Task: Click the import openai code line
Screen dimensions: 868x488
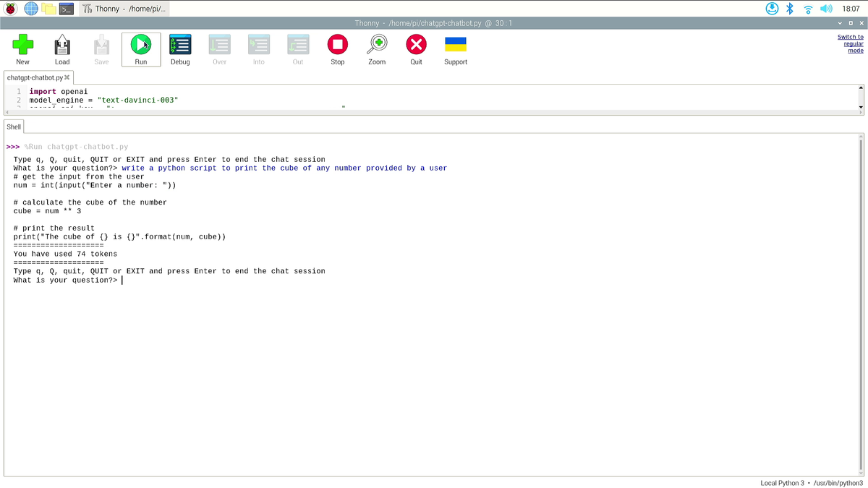Action: click(59, 92)
